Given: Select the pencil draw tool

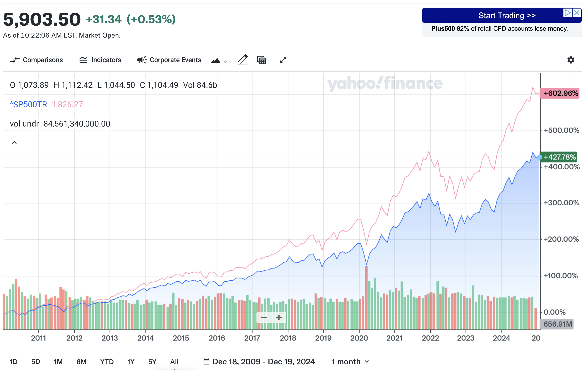Looking at the screenshot, I should click(242, 60).
